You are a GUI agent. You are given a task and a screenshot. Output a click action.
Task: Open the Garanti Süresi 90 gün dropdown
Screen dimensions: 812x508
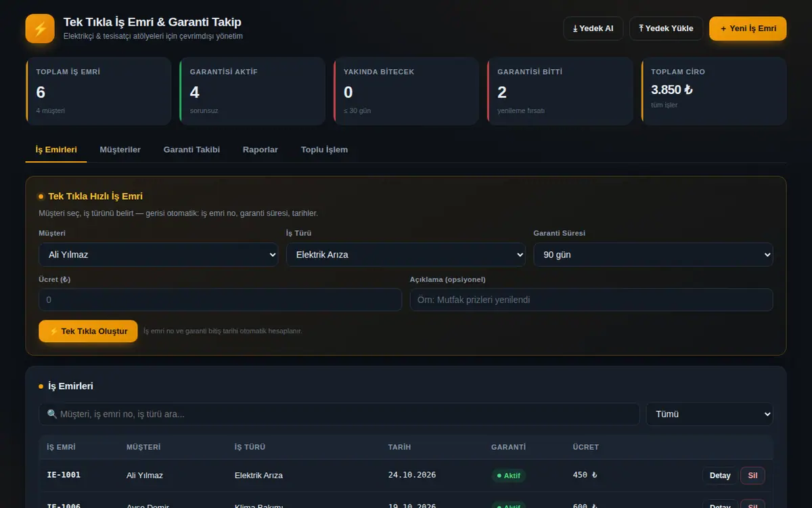click(653, 255)
